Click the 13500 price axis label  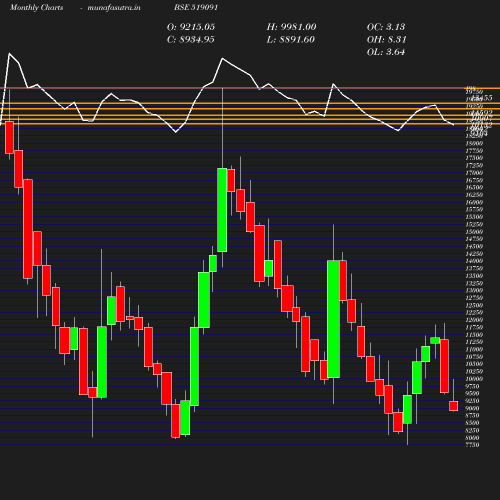click(x=474, y=276)
